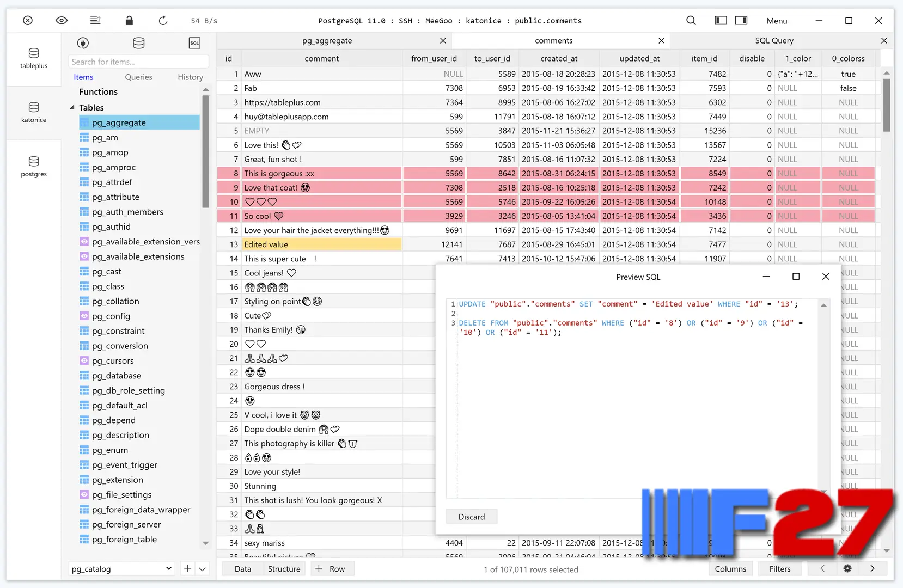Open the gear settings icon in footer
The image size is (903, 588).
[x=847, y=568]
